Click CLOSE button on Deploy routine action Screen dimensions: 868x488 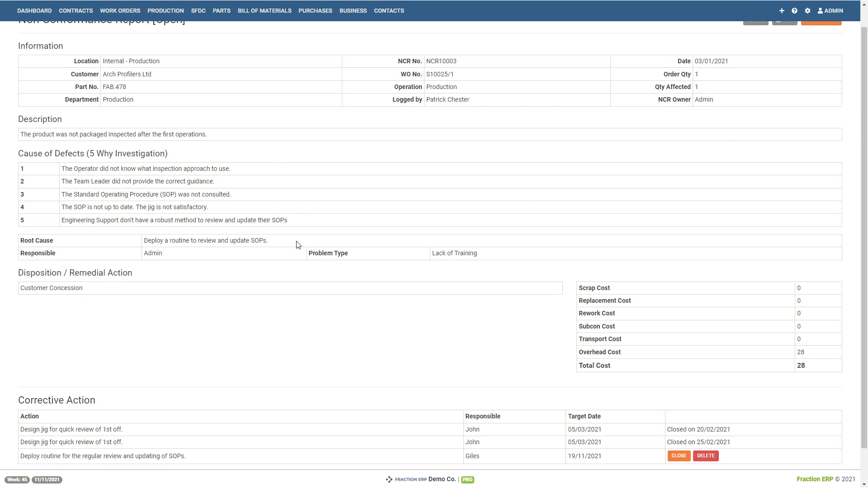click(x=679, y=455)
